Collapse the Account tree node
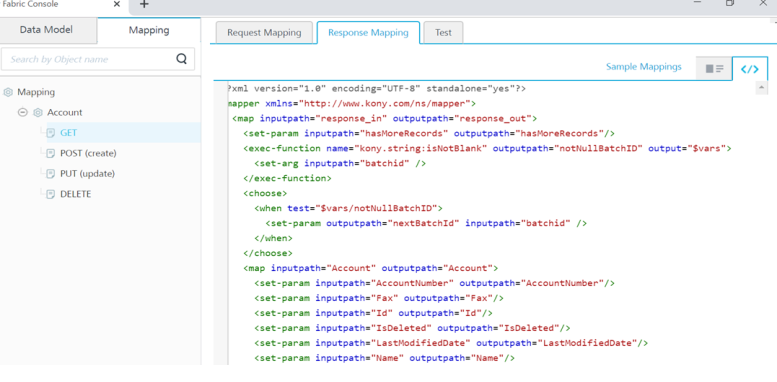This screenshot has width=777, height=382. point(22,112)
